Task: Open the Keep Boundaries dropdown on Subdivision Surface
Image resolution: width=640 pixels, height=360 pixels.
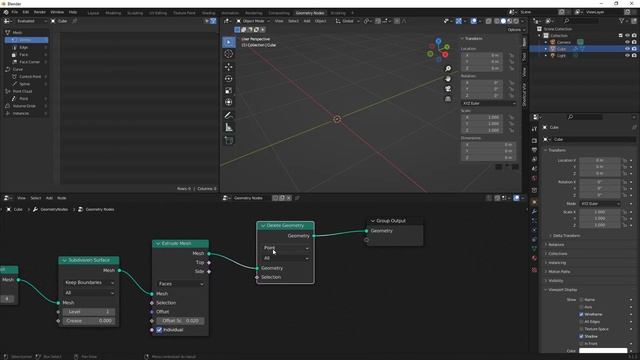Action: tap(89, 282)
